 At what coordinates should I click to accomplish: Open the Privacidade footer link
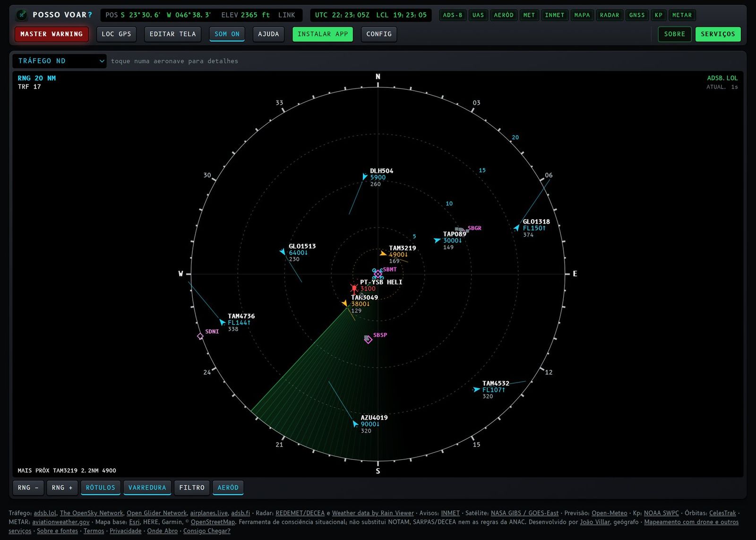click(126, 531)
